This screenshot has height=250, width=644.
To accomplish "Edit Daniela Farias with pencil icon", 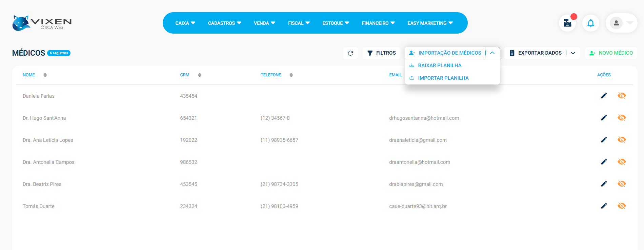I will click(x=604, y=96).
